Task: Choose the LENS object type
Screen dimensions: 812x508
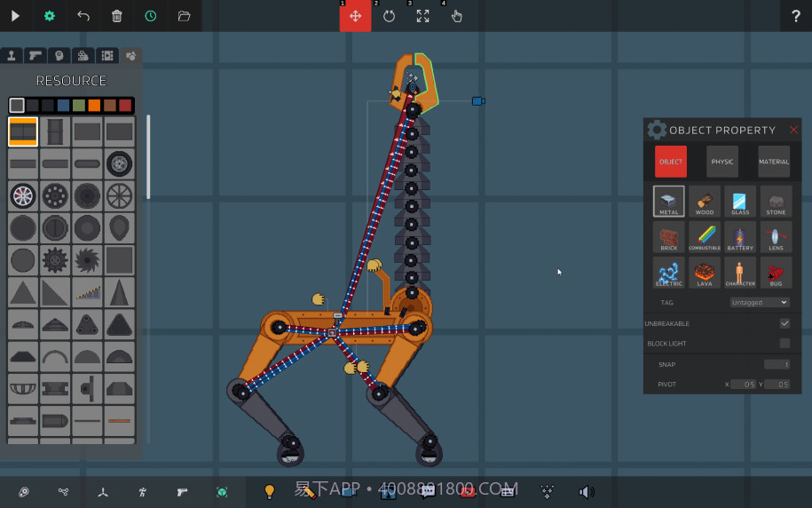Action: 776,237
